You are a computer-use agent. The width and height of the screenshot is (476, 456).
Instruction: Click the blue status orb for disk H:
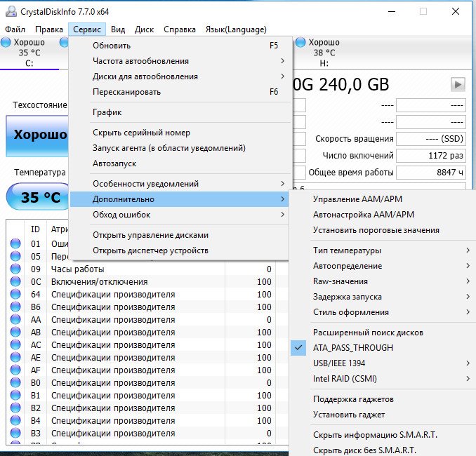point(300,42)
